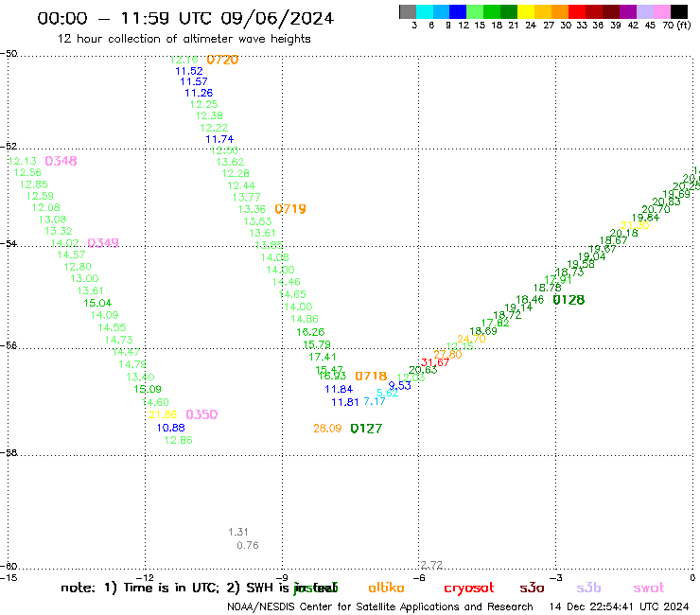
Task: Select the green pass label 0128
Action: pyautogui.click(x=569, y=300)
